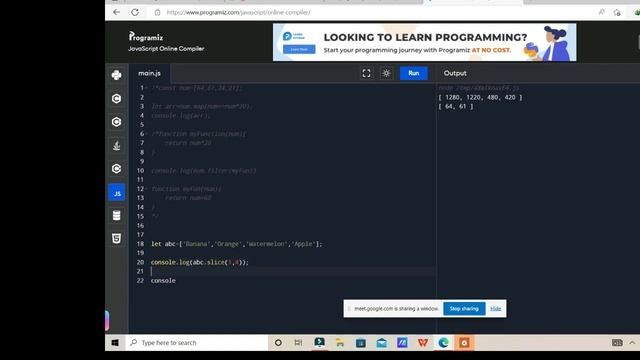The image size is (640, 360).
Task: Collapse code fold at line 12
Action: [x=147, y=189]
